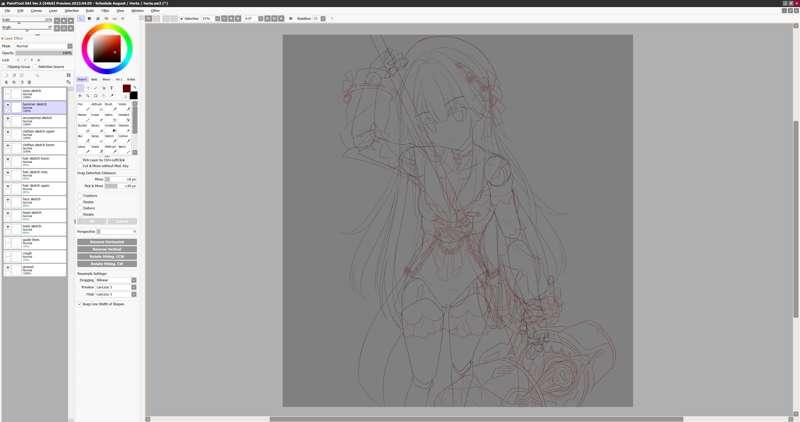This screenshot has height=422, width=800.
Task: Click the Reverse Horizontal button
Action: 107,242
